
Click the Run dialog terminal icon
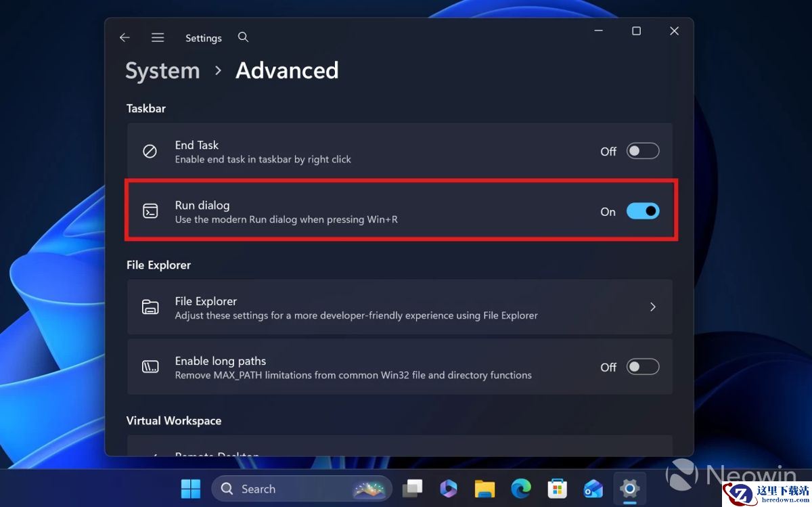[150, 211]
